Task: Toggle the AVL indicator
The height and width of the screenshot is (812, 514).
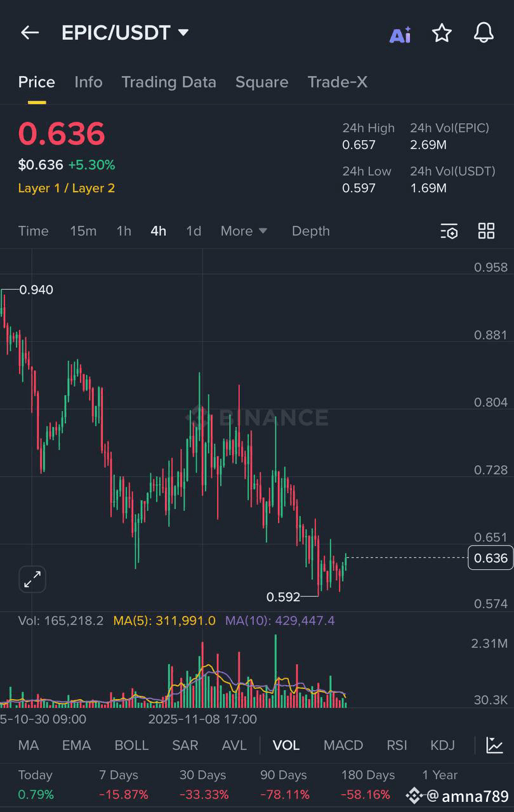Action: [x=234, y=745]
